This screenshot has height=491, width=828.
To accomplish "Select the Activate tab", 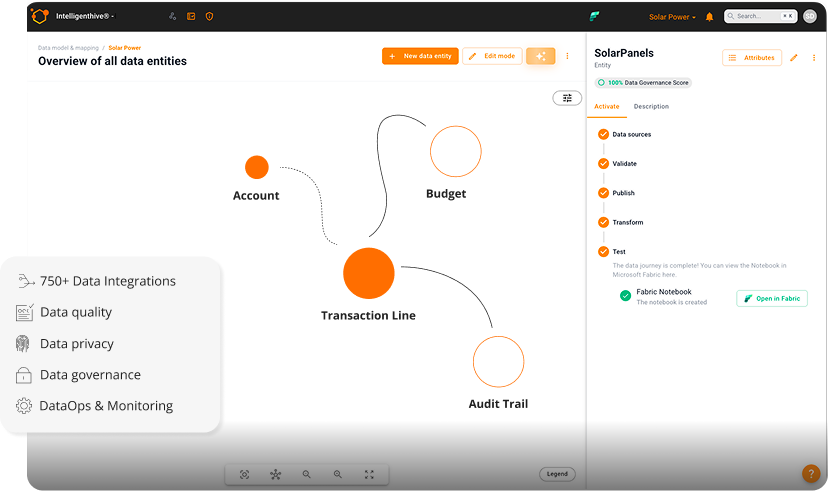I will 607,106.
